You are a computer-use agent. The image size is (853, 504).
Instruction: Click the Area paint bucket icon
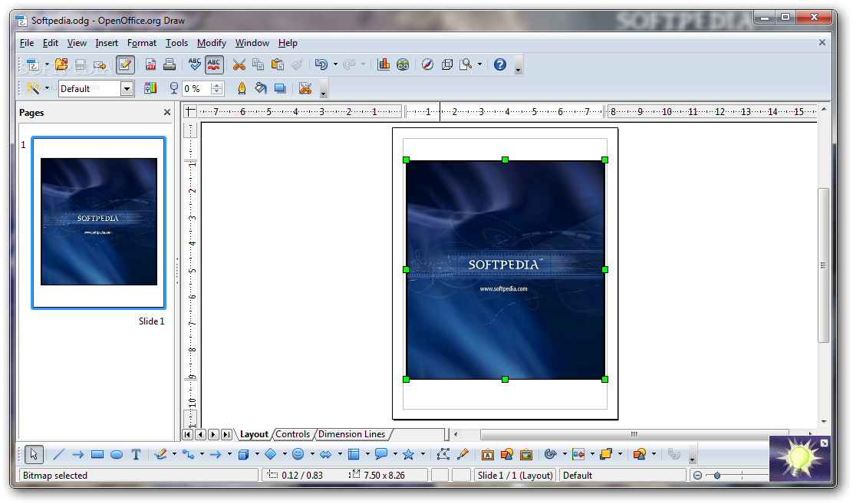261,88
